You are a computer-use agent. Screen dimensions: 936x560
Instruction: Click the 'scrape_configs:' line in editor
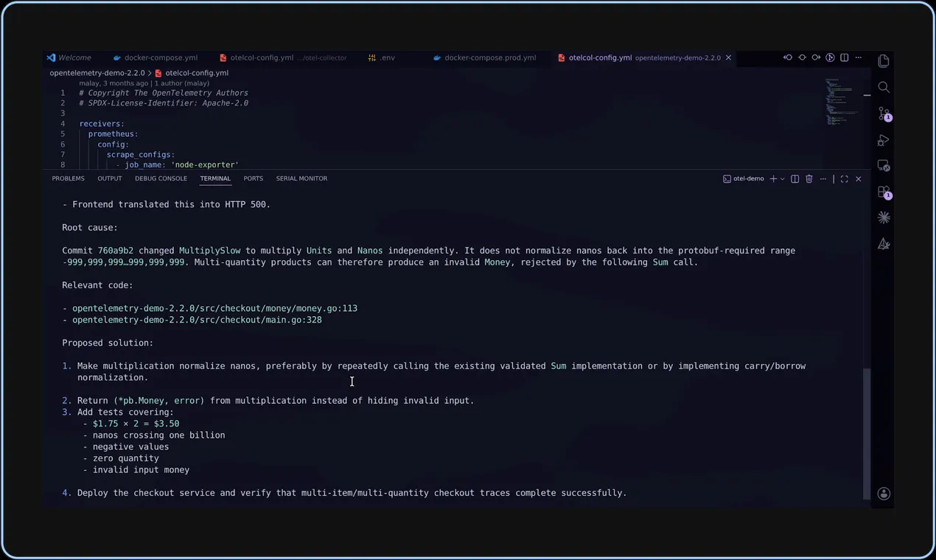tap(141, 155)
